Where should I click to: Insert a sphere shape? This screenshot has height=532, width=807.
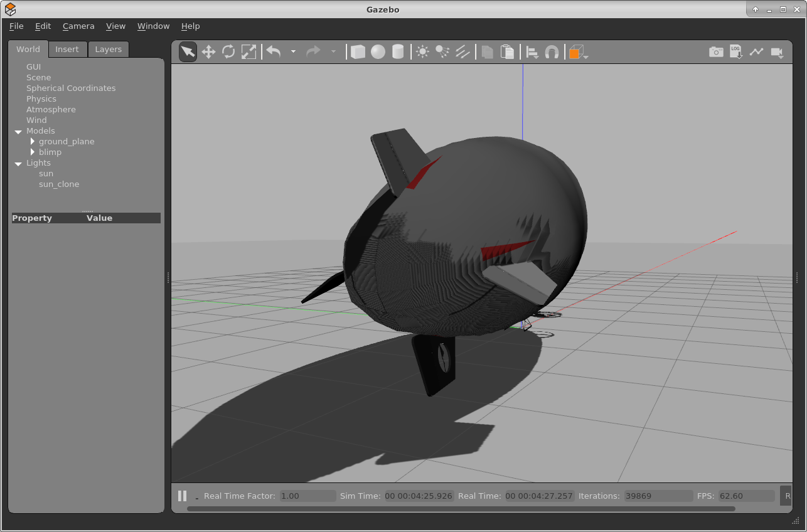pos(378,52)
